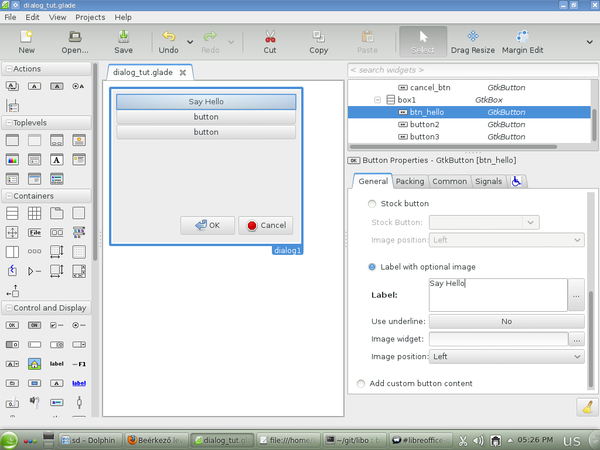600x450 pixels.
Task: Choose the Button Box 'ooo' palette icon
Action: pos(34,252)
